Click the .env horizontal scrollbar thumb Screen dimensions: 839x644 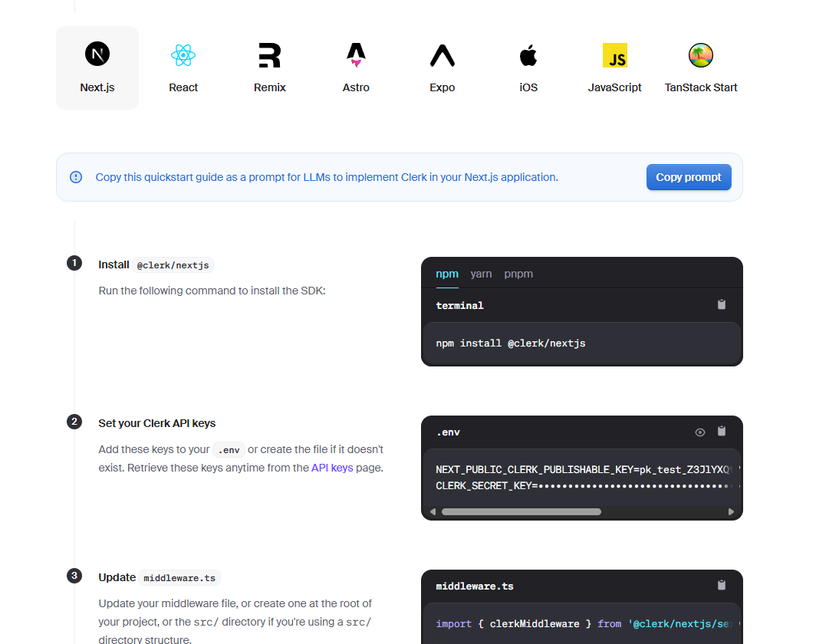tap(521, 512)
